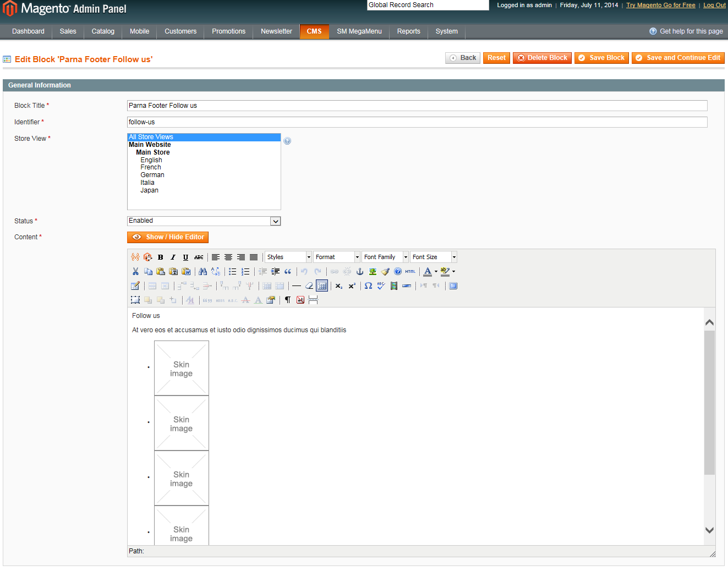The image size is (728, 571).
Task: Toggle spellchecker ABC check icon
Action: click(381, 285)
